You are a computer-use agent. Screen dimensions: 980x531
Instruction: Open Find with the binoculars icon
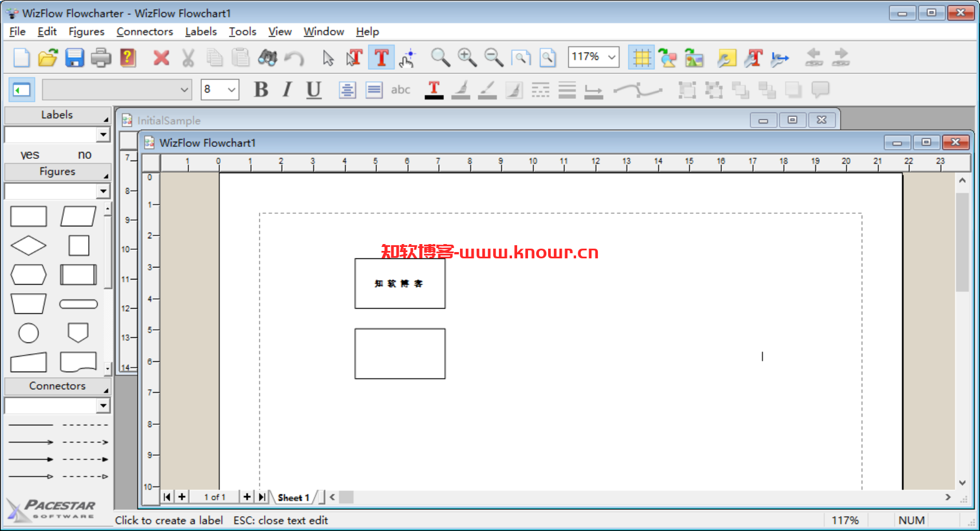268,58
